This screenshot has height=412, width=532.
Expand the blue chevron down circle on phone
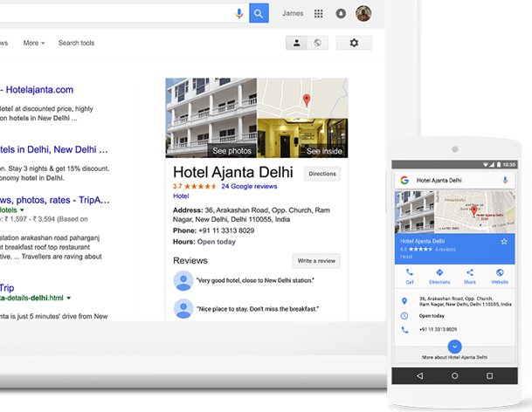click(454, 347)
